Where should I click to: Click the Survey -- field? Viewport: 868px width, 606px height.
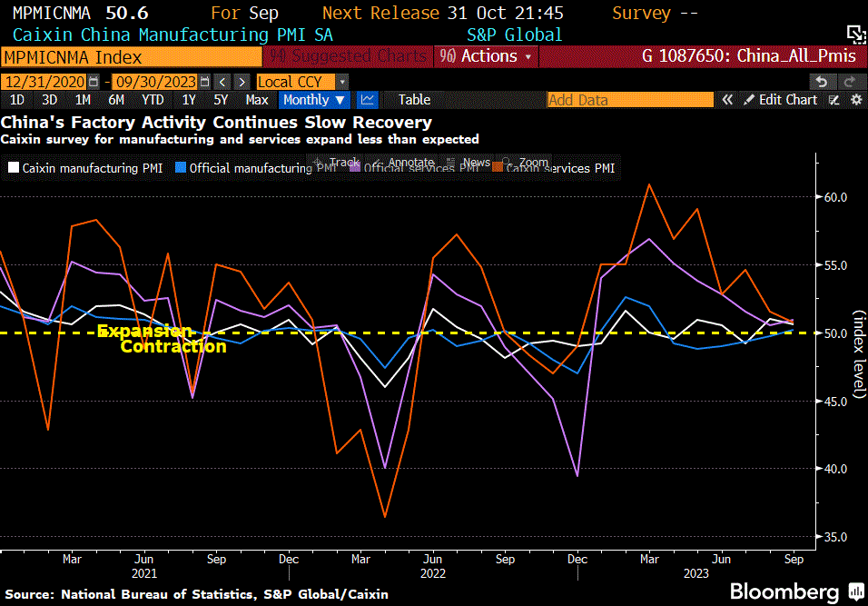pos(655,13)
